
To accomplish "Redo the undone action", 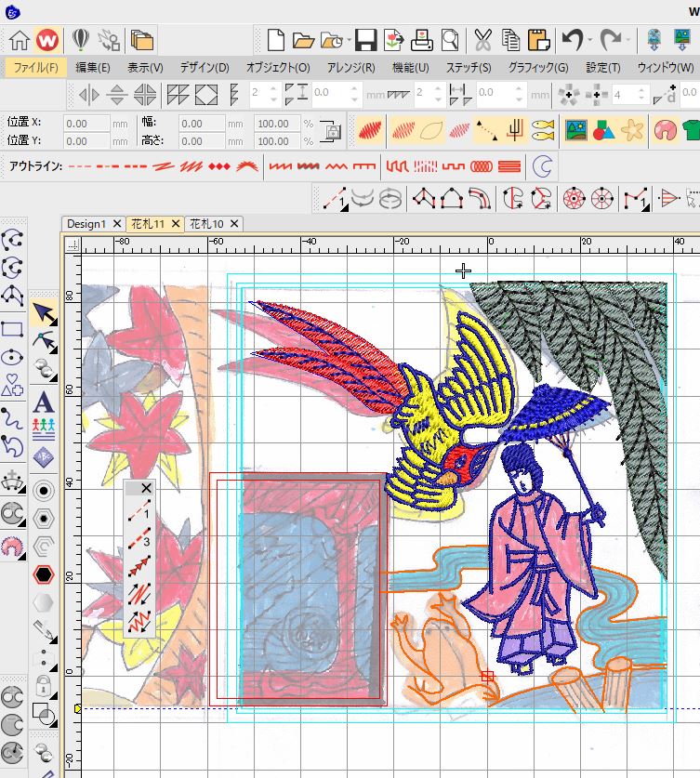I will click(x=610, y=40).
